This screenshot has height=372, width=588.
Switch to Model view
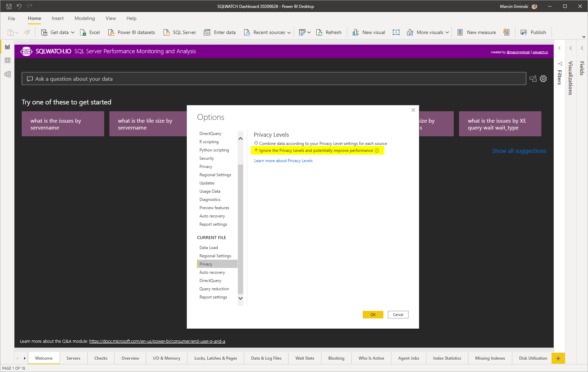pos(8,74)
